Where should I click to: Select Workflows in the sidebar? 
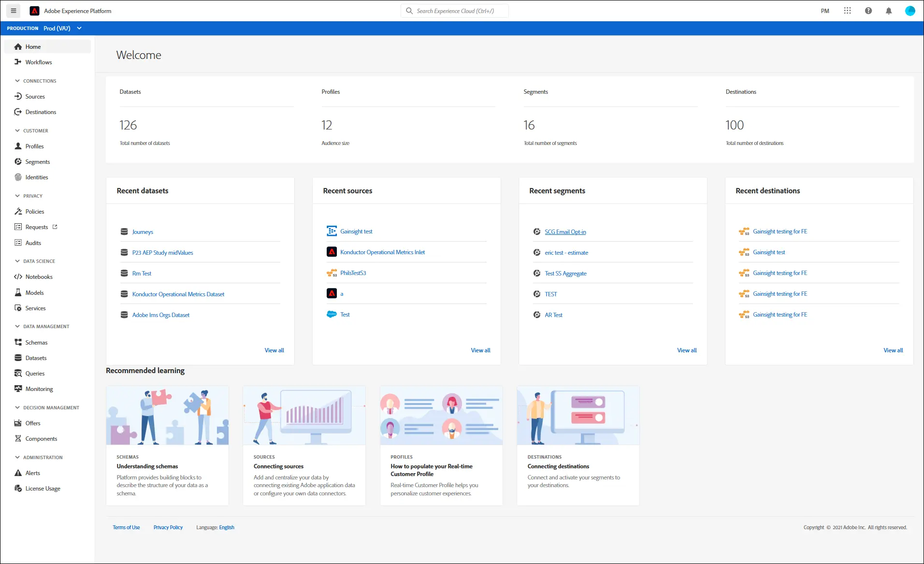[x=38, y=62]
